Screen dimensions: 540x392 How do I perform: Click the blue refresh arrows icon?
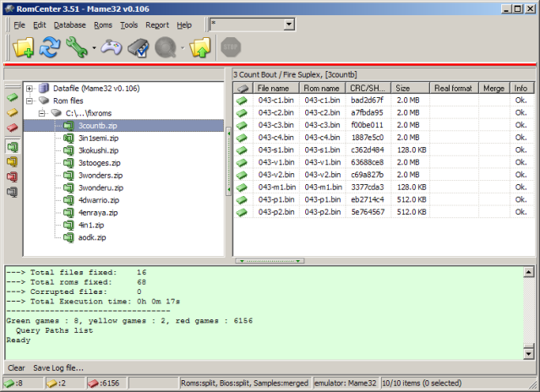50,47
